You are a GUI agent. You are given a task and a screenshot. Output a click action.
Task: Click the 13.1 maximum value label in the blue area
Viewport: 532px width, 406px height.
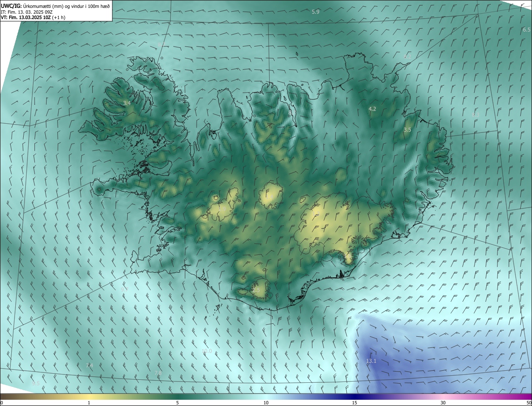371,361
